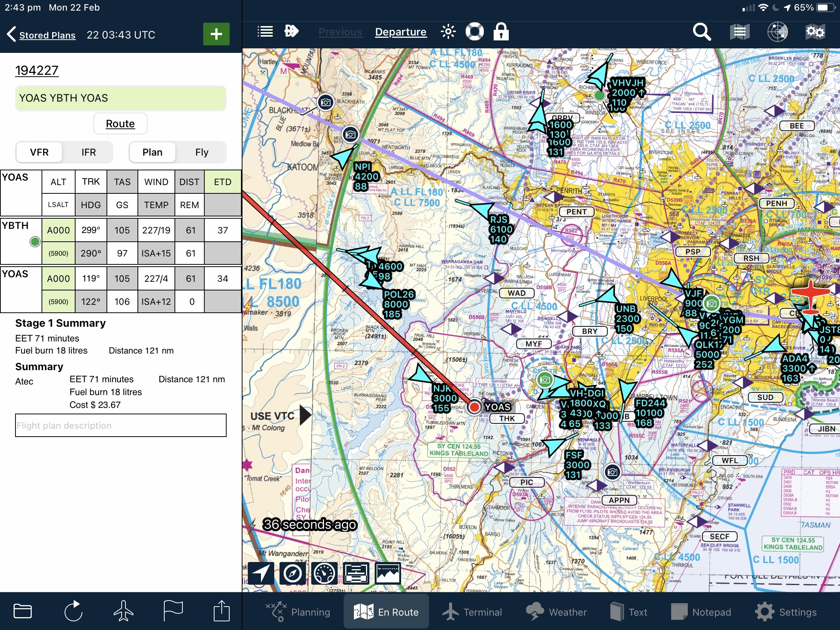Viewport: 840px width, 630px height.
Task: Select the En Route tab
Action: coord(386,612)
